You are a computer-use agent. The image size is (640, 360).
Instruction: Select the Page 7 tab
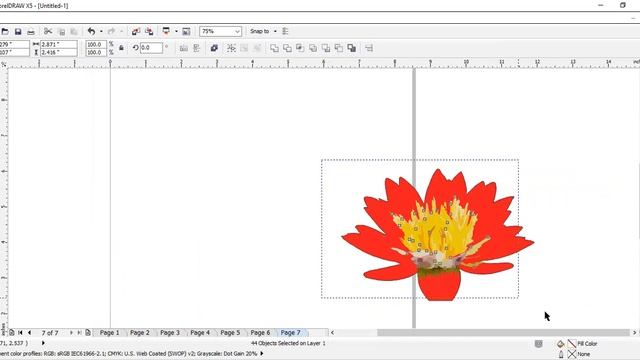[x=291, y=333]
